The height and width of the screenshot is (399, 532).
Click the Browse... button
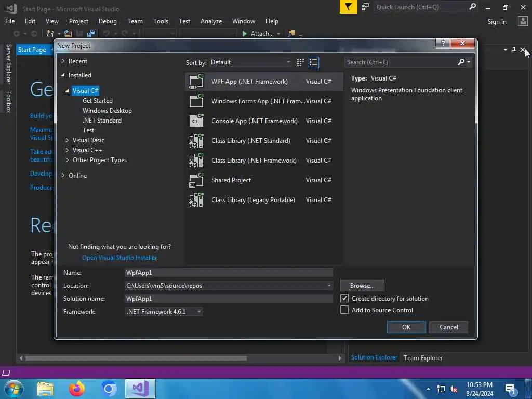pos(362,286)
